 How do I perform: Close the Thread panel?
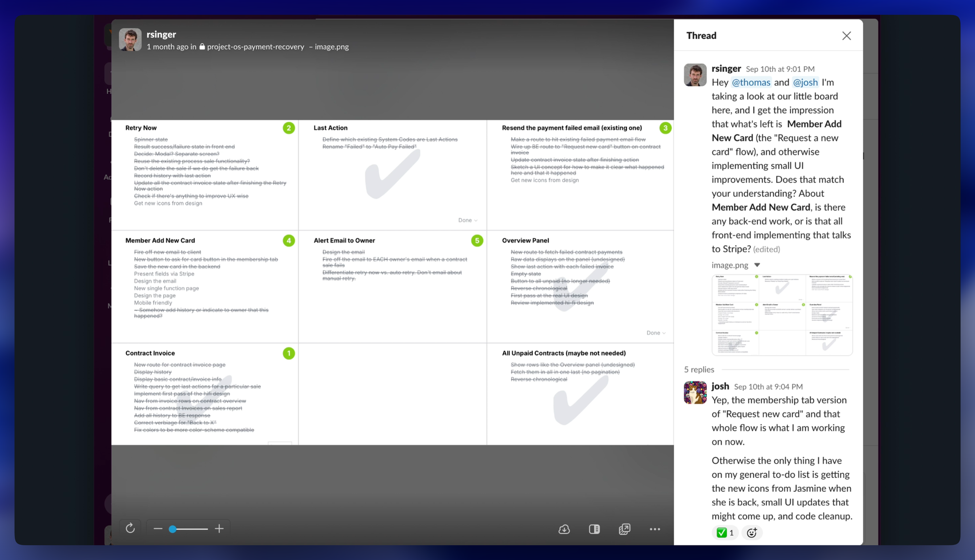point(846,36)
